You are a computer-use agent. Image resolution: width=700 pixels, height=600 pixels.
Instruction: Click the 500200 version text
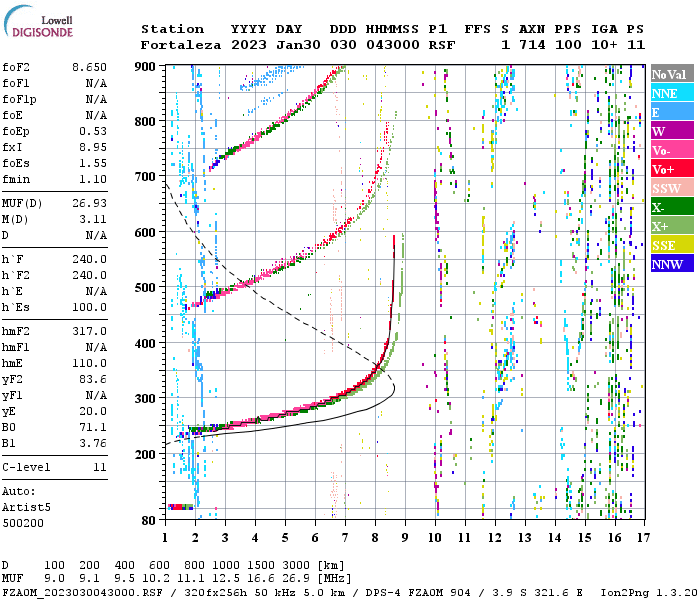click(23, 523)
